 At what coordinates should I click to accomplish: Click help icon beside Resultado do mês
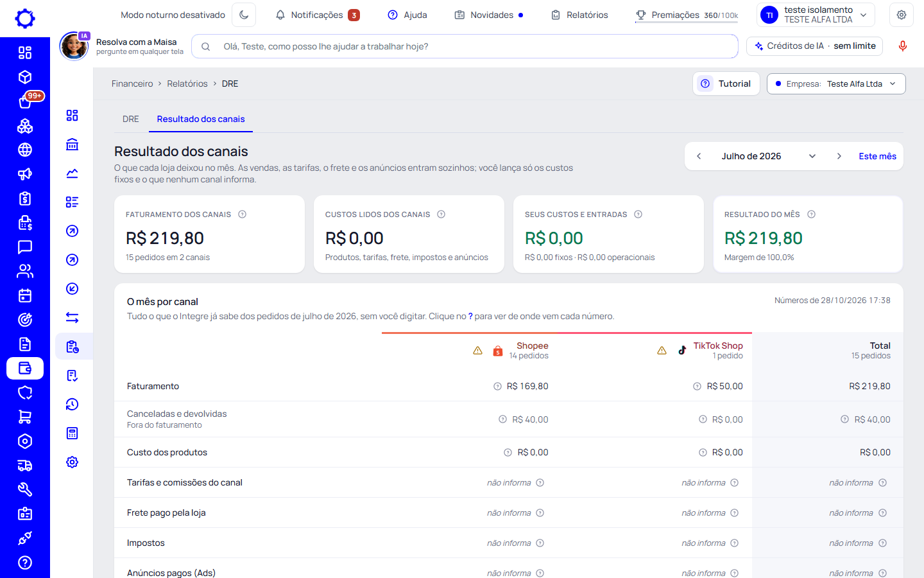coord(812,215)
